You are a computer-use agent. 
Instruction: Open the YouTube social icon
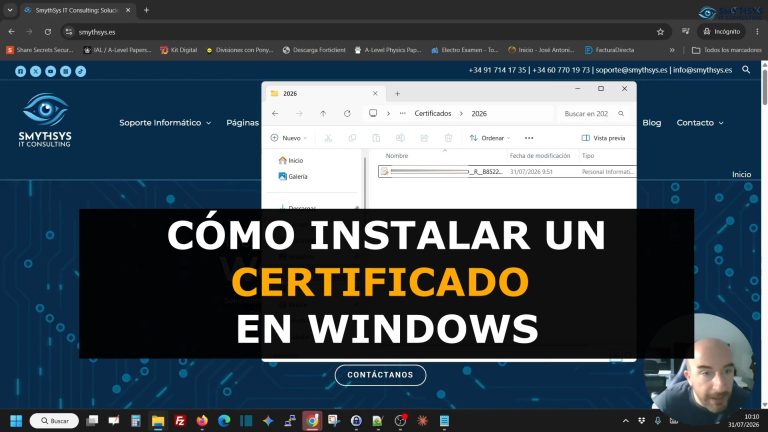coord(50,71)
